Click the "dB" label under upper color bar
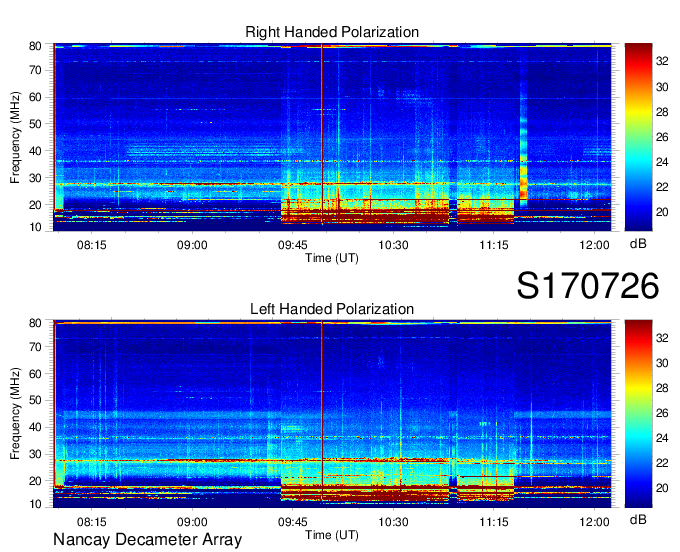This screenshot has width=680, height=552. [x=638, y=244]
